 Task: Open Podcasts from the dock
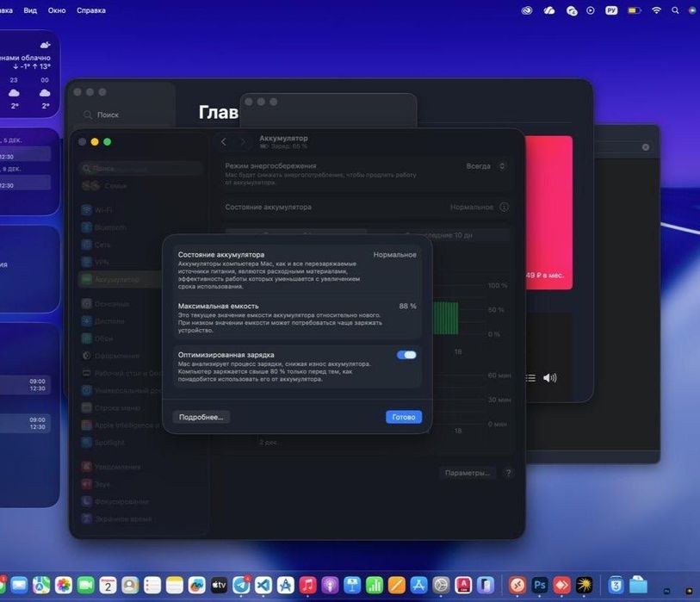pos(330,585)
